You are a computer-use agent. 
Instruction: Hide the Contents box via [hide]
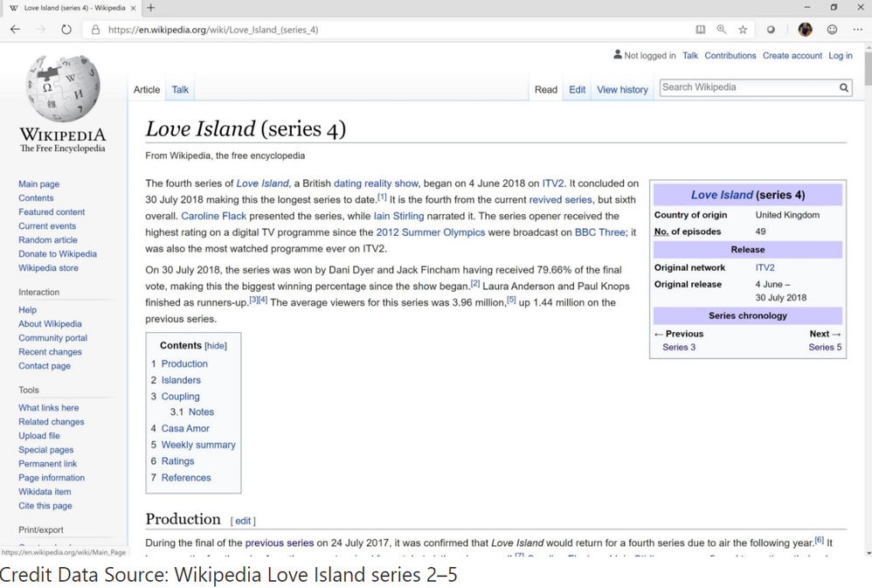pos(216,346)
